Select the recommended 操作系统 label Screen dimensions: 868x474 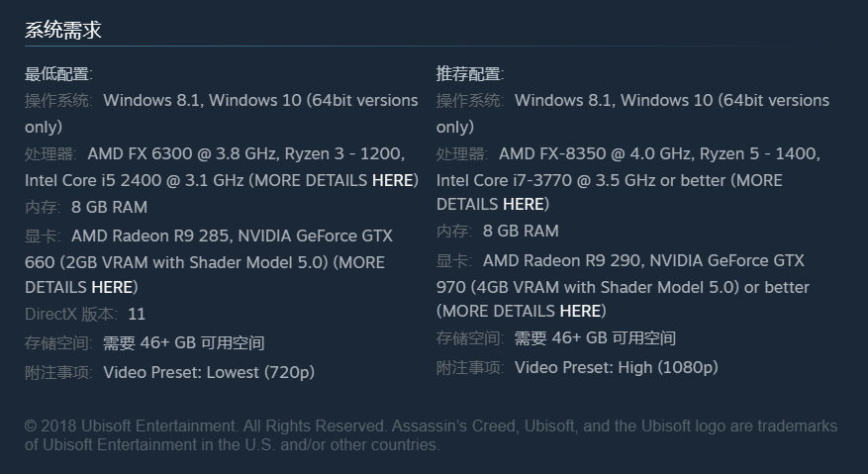pos(470,100)
